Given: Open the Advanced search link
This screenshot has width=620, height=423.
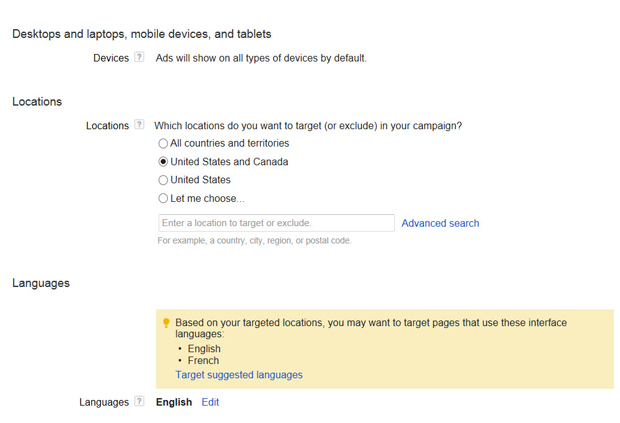Looking at the screenshot, I should click(440, 223).
